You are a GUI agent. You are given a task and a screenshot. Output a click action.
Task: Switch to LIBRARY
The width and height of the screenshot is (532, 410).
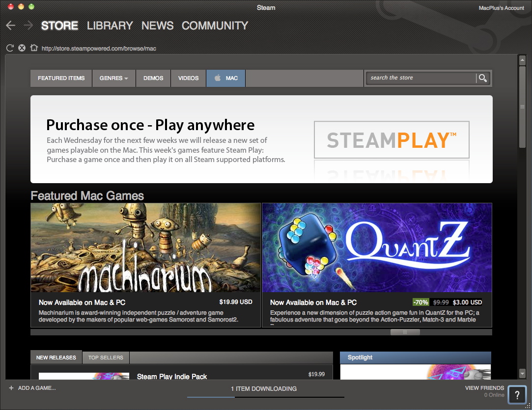coord(110,26)
